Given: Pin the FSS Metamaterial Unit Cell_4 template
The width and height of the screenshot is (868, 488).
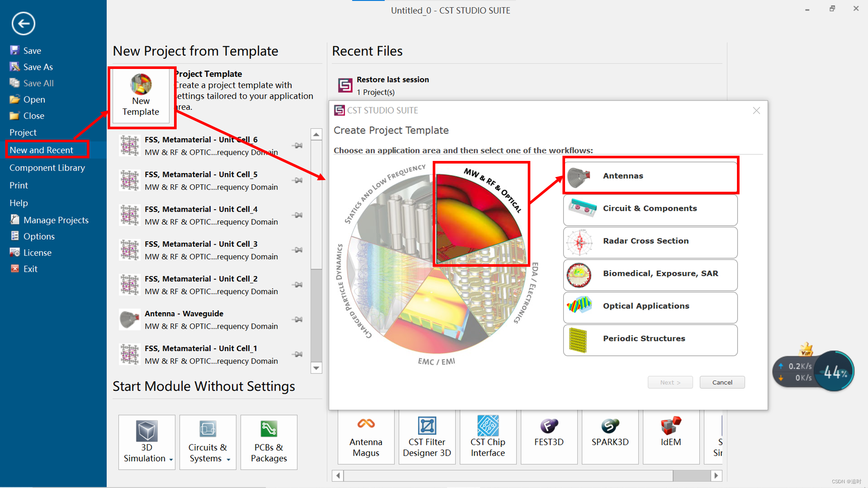Looking at the screenshot, I should tap(298, 215).
